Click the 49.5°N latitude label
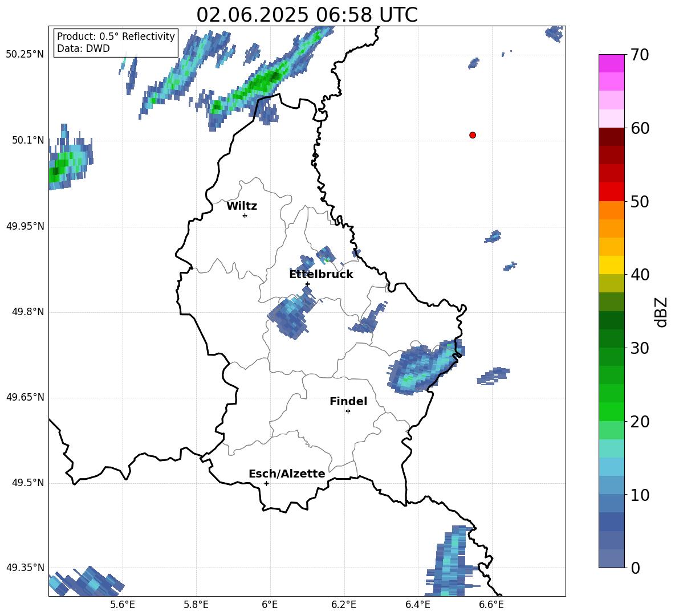This screenshot has height=616, width=675. [28, 483]
